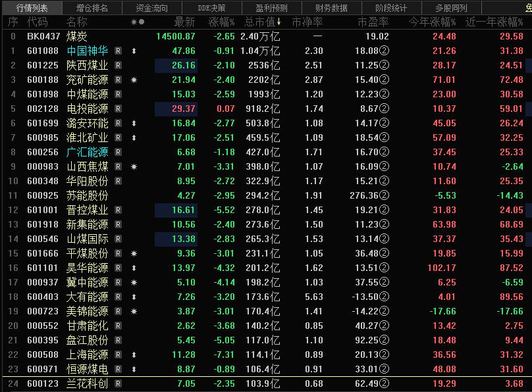Image resolution: width=532 pixels, height=392 pixels.
Task: Click arrow marker on 大有能源 row
Action: [x=134, y=297]
